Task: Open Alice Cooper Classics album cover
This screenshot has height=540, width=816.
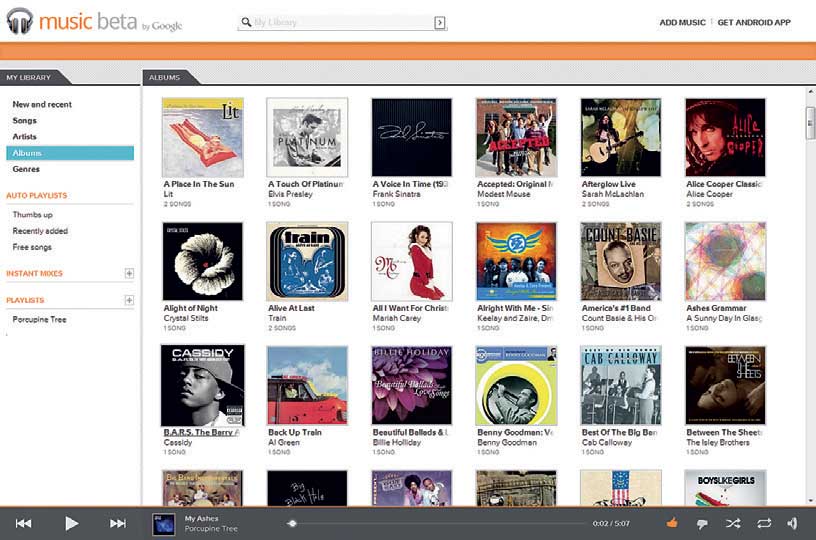Action: tap(725, 137)
